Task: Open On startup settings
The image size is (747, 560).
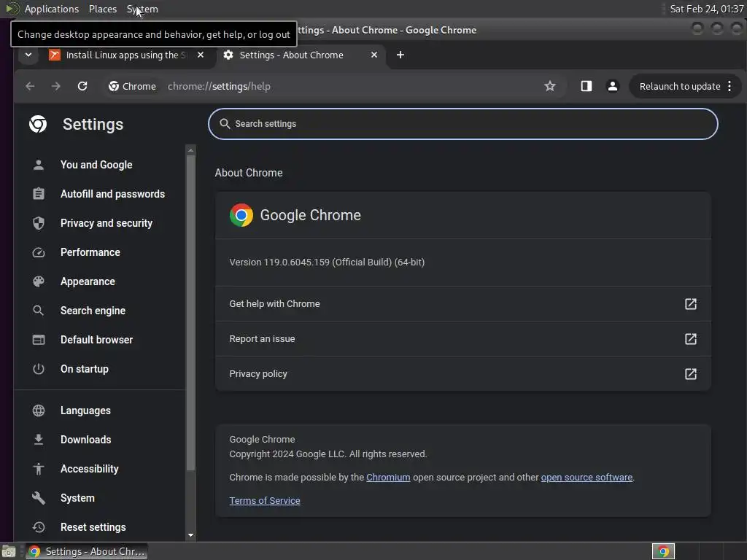Action: click(85, 369)
